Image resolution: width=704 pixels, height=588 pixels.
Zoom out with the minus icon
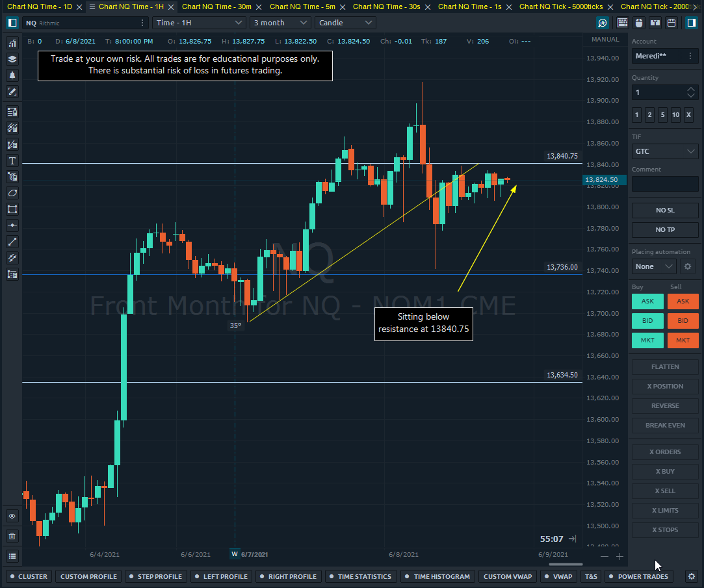click(605, 557)
